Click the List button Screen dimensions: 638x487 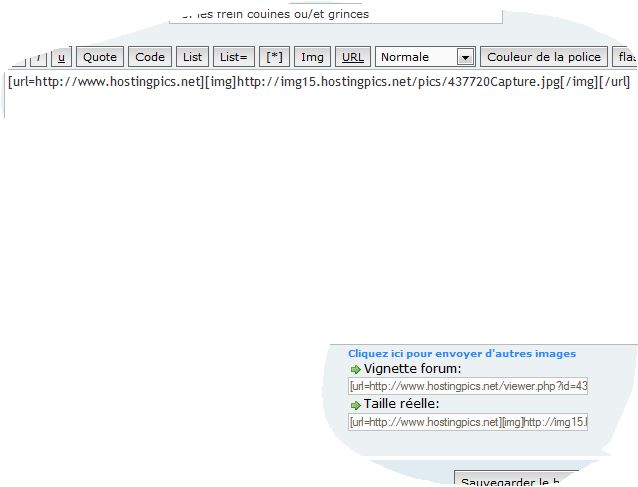[x=192, y=57]
